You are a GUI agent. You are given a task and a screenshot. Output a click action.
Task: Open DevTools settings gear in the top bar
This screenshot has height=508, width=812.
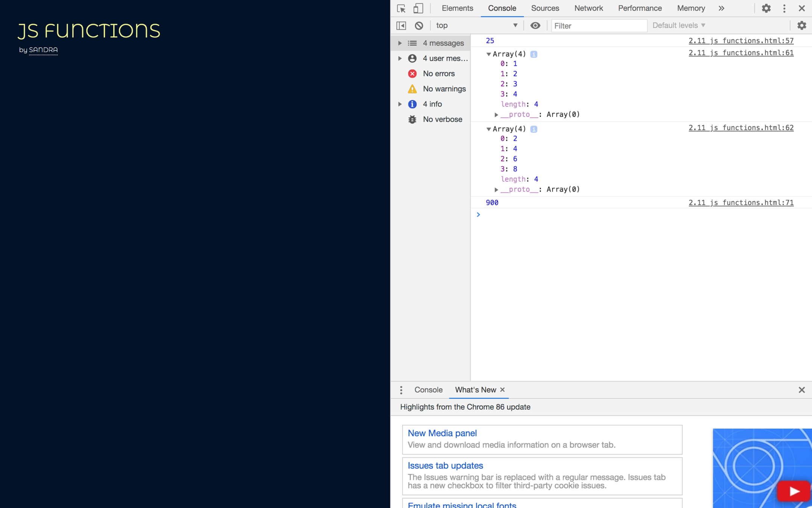766,8
